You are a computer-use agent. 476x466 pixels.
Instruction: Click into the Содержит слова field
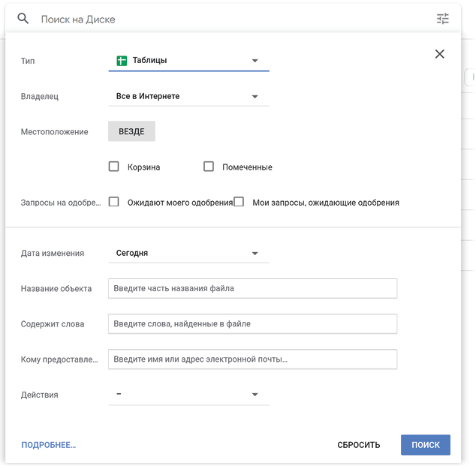(x=252, y=323)
